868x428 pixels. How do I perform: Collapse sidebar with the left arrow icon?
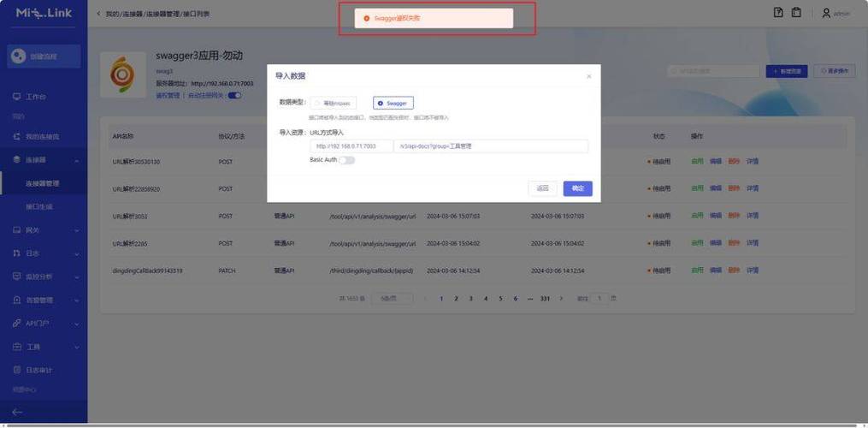tap(17, 412)
